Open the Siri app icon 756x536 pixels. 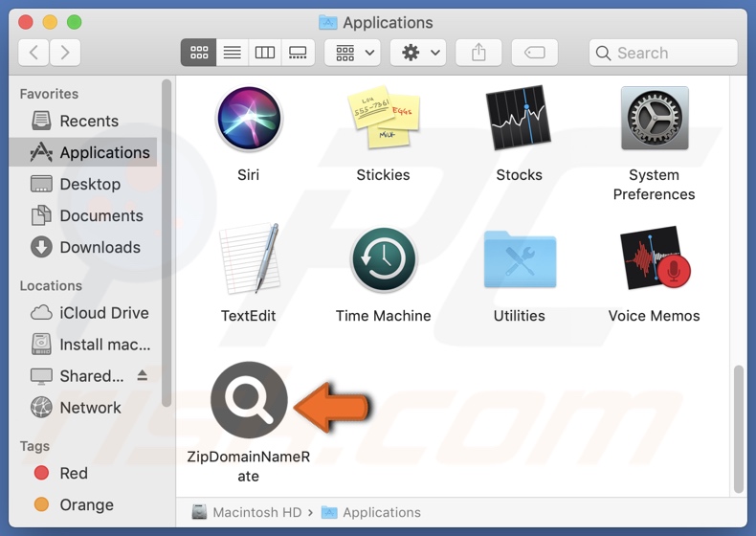click(249, 118)
